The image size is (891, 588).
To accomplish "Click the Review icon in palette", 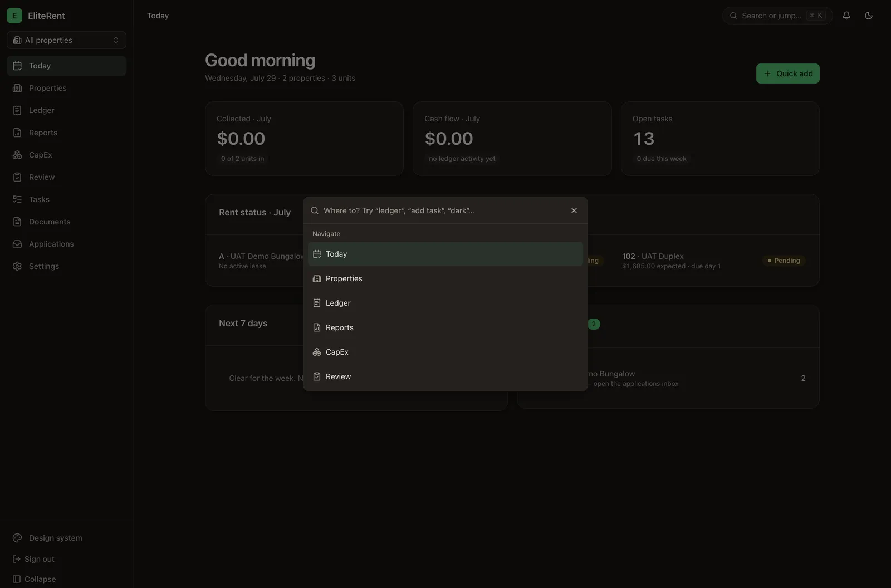I will (x=317, y=376).
